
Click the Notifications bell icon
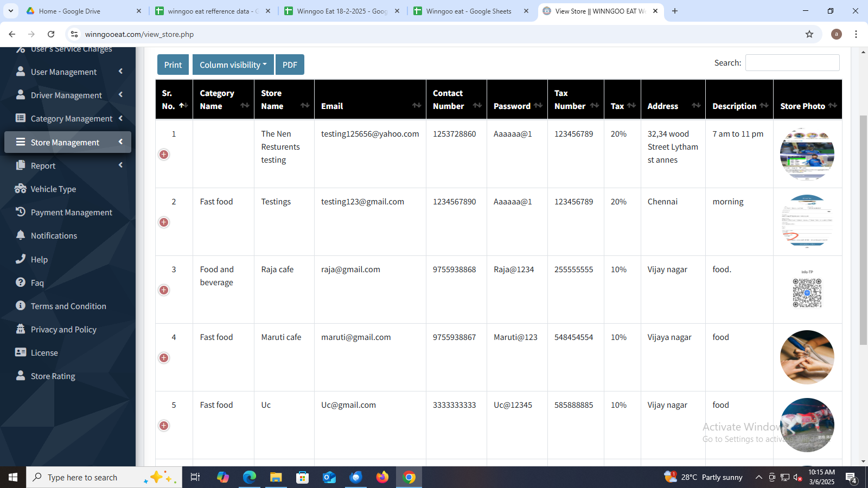click(21, 235)
